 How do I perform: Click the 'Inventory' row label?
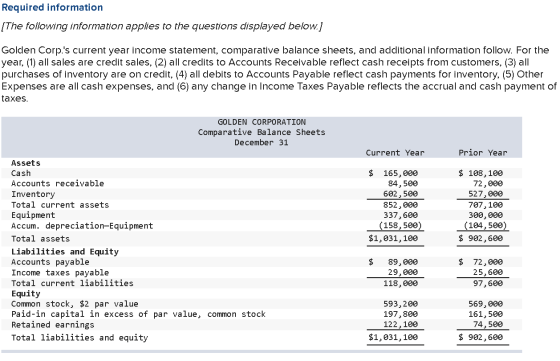click(33, 194)
